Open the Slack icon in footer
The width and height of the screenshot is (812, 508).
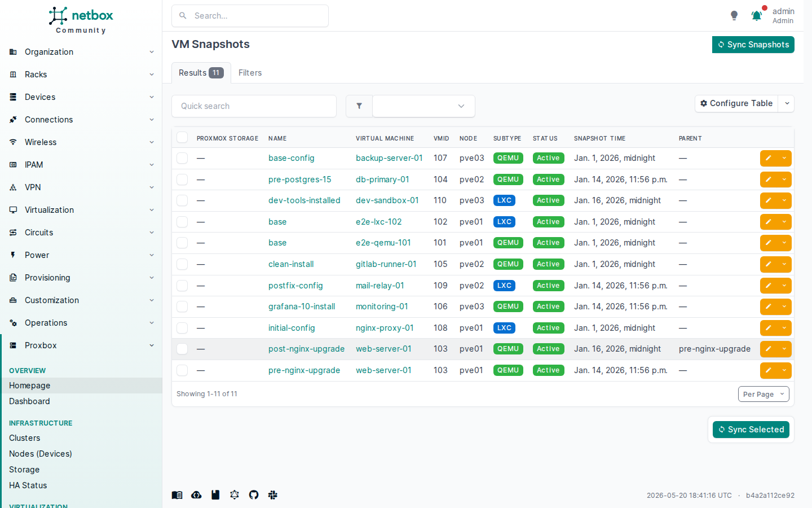[x=273, y=495]
